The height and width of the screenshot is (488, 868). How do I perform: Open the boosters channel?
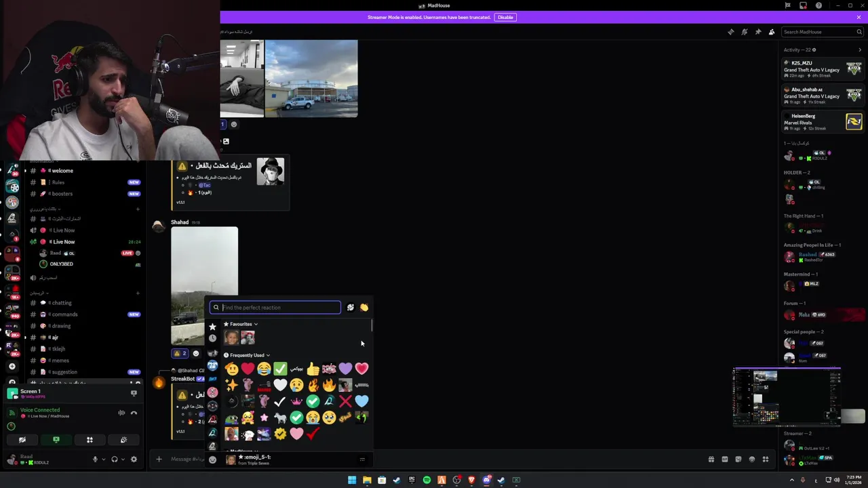(x=85, y=194)
